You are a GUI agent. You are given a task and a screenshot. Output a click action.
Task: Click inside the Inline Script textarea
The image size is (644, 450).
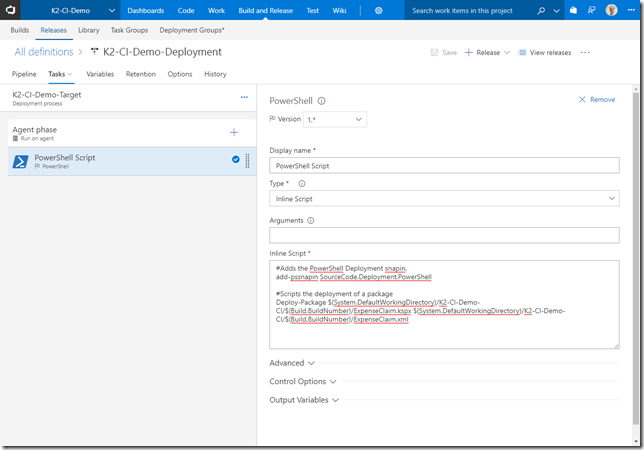pos(444,305)
